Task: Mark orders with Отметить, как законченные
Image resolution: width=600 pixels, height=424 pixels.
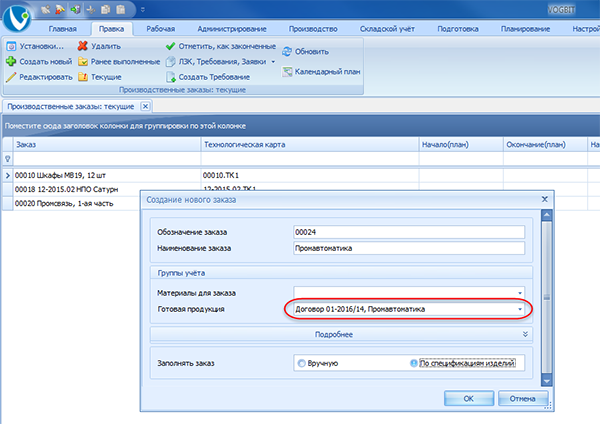Action: tap(170, 46)
